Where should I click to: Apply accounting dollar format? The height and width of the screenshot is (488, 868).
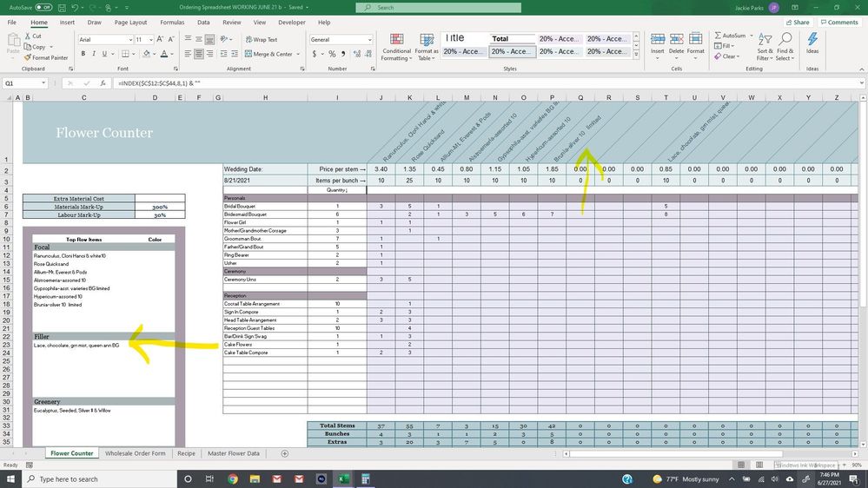(x=314, y=54)
